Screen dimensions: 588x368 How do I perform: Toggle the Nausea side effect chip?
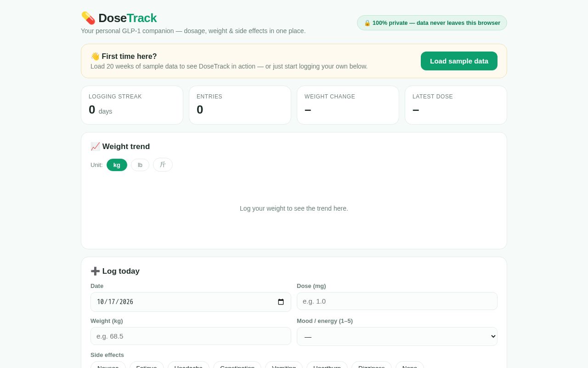point(108,365)
